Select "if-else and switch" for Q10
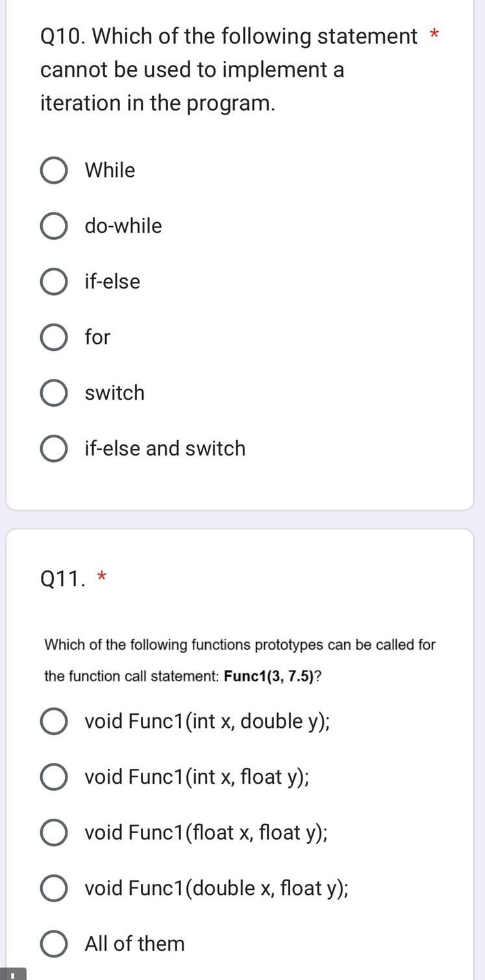Viewport: 485px width, 980px height. [x=54, y=448]
